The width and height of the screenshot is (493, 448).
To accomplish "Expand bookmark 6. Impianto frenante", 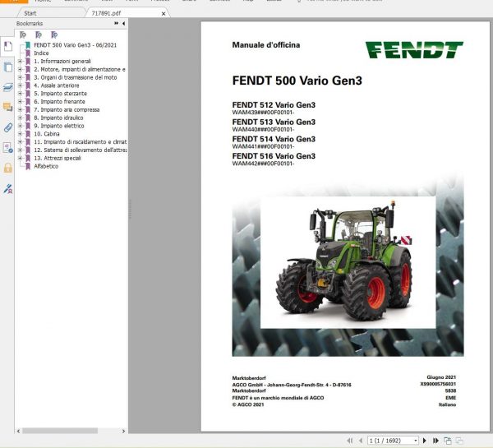I will (20, 102).
